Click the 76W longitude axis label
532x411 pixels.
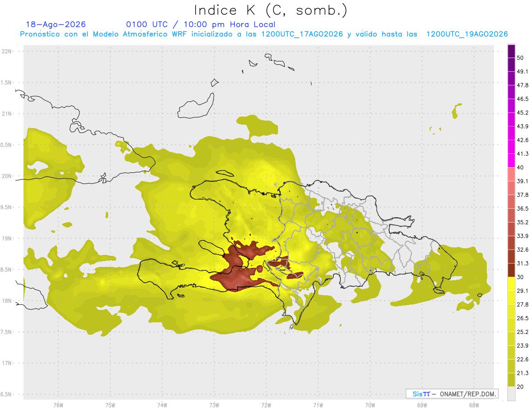pos(58,405)
